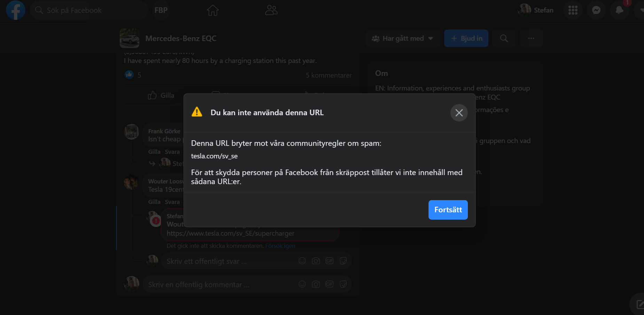644x315 pixels.
Task: Click the like reaction icon with count 5
Action: tap(129, 75)
